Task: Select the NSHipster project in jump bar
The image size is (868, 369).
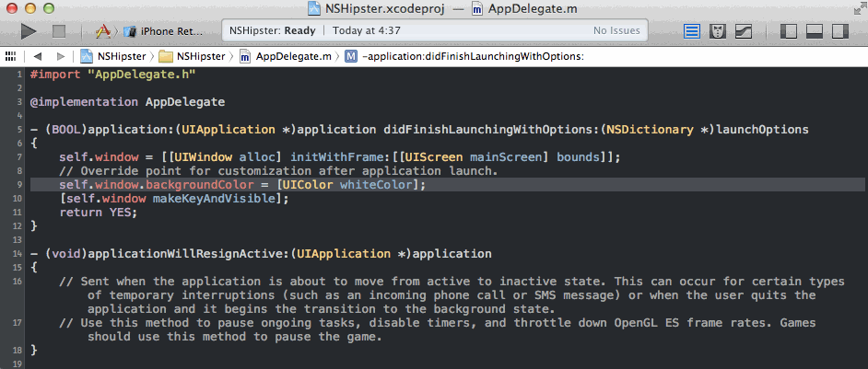Action: (115, 56)
